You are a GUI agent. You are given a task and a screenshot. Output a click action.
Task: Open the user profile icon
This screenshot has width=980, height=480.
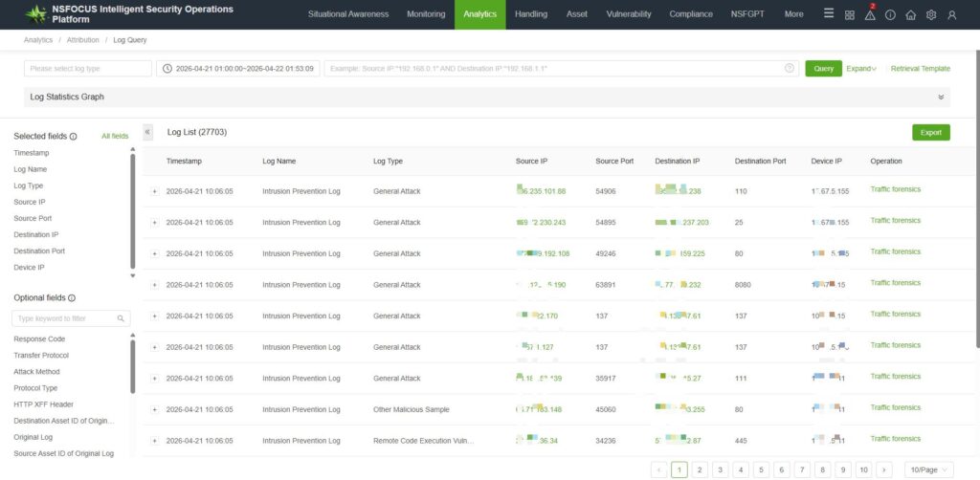click(951, 15)
